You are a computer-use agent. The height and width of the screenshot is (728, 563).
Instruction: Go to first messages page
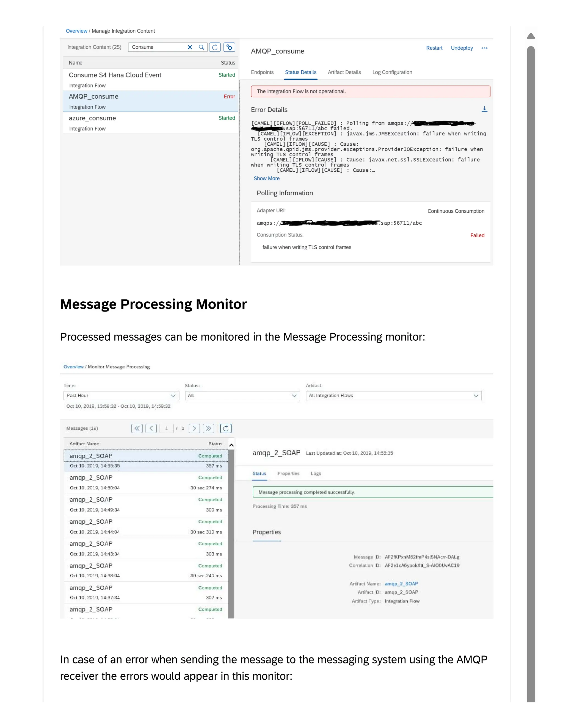coord(137,428)
